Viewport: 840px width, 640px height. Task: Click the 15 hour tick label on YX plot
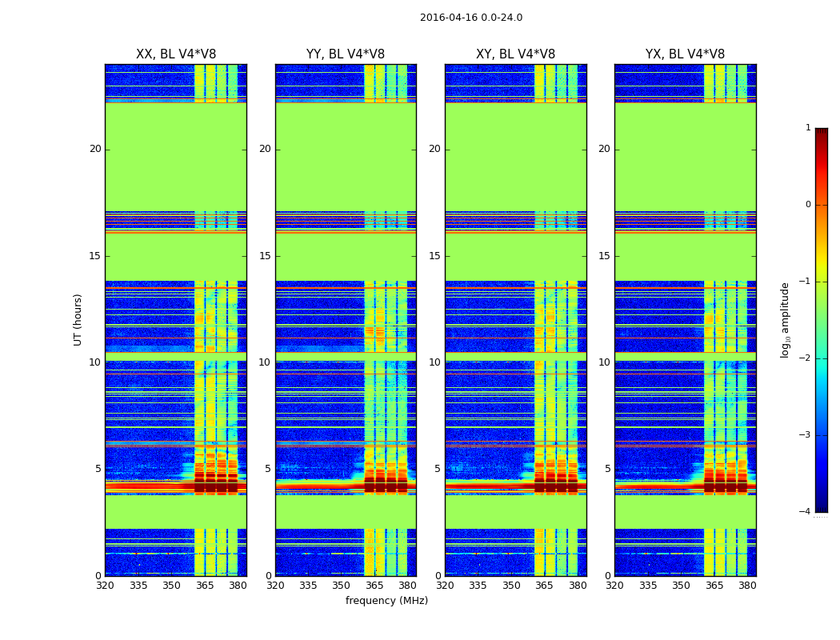click(x=604, y=256)
